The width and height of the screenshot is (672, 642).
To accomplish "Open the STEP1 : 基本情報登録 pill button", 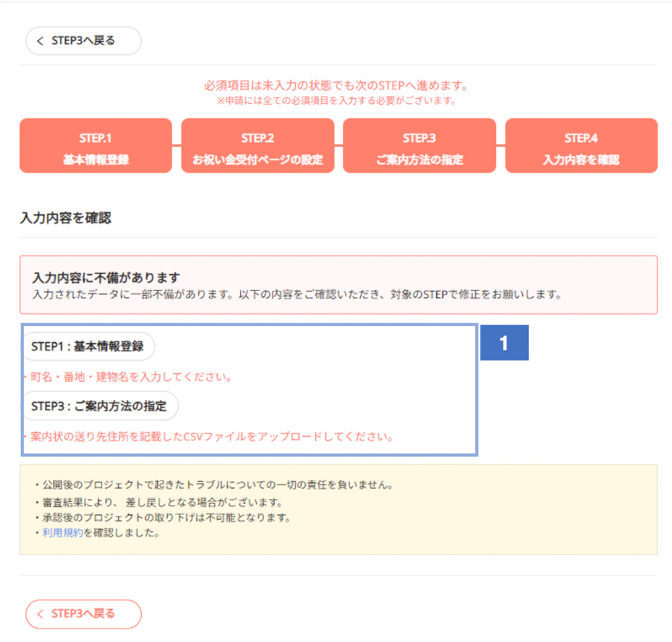I will pyautogui.click(x=88, y=347).
